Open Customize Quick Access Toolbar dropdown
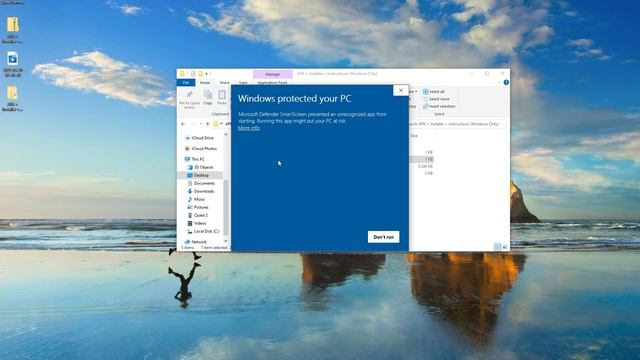Screen dimensions: 640x360 pyautogui.click(x=207, y=74)
